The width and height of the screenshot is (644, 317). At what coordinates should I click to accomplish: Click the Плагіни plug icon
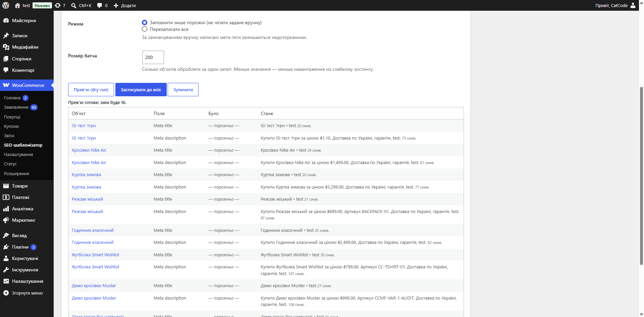(6, 247)
